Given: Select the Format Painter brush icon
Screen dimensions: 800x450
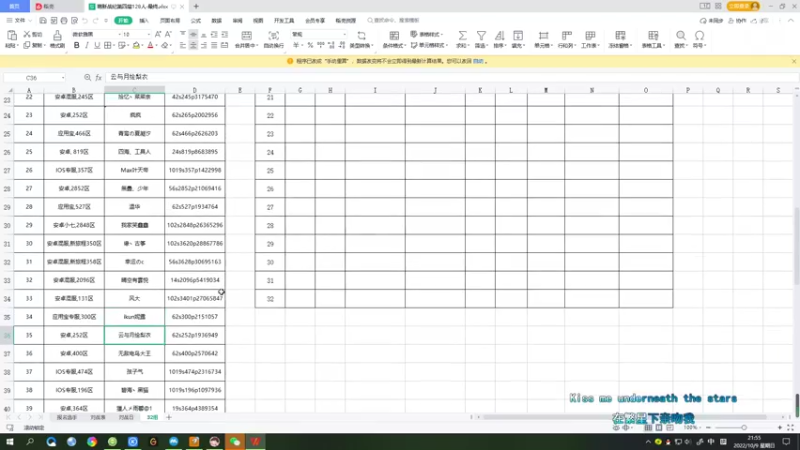Looking at the screenshot, I should pos(57,35).
